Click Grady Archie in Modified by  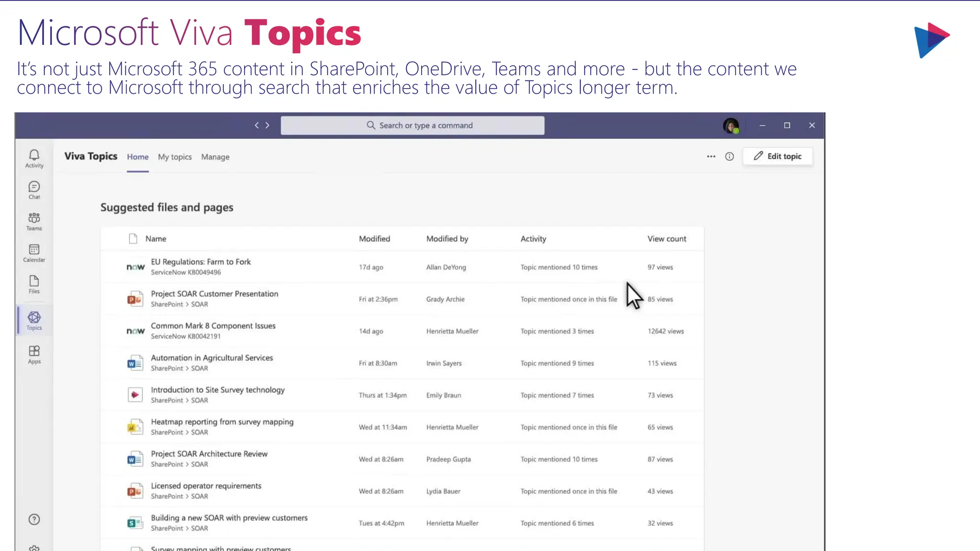click(x=445, y=299)
